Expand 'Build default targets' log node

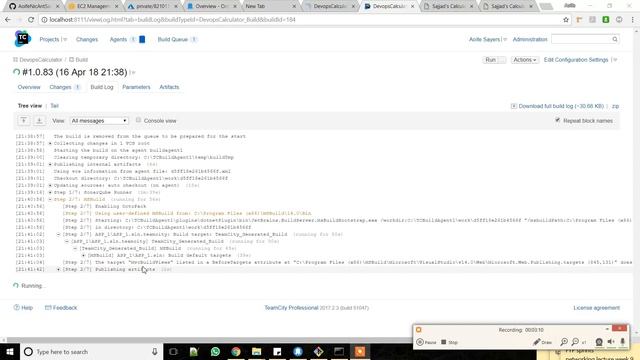coord(84,255)
